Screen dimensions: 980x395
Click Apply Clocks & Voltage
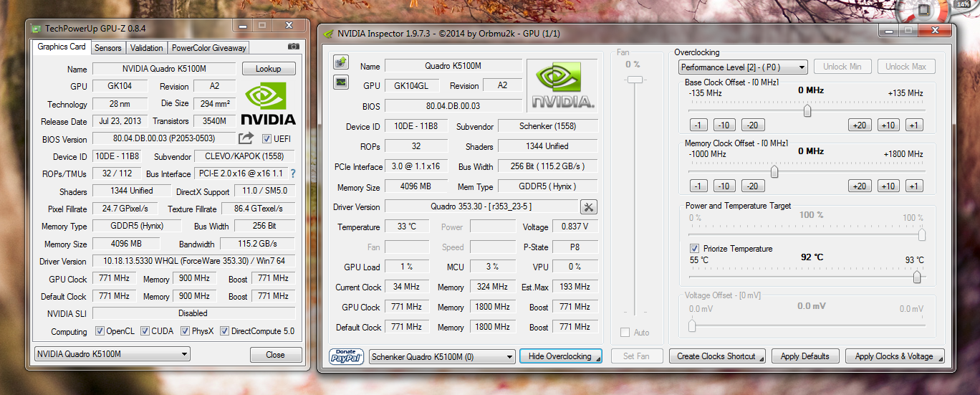(x=895, y=356)
